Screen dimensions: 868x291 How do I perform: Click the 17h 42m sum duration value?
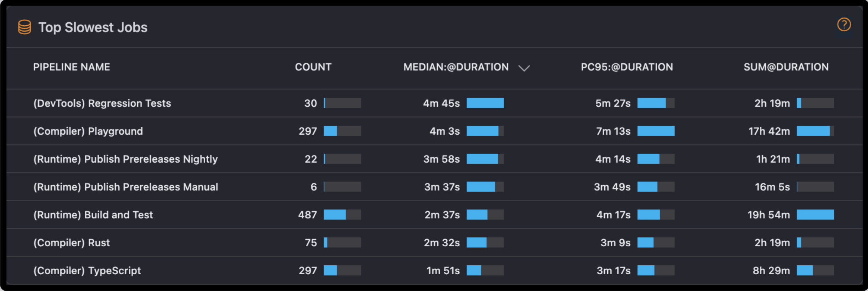769,131
